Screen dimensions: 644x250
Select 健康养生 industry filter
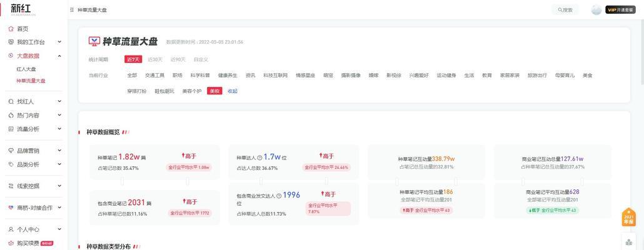click(x=228, y=76)
